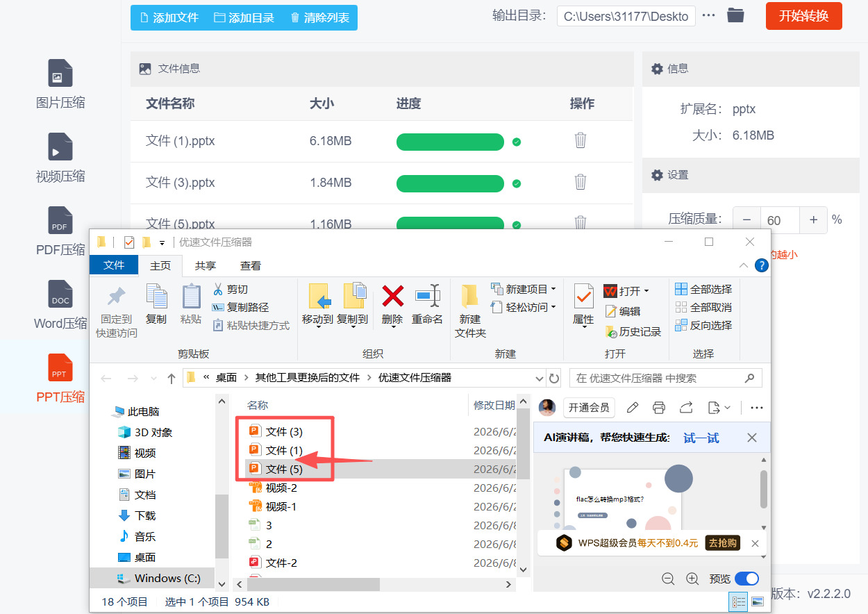Open 视频压缩 in compressor sidebar
Screen dimensions: 868x614
click(60, 158)
